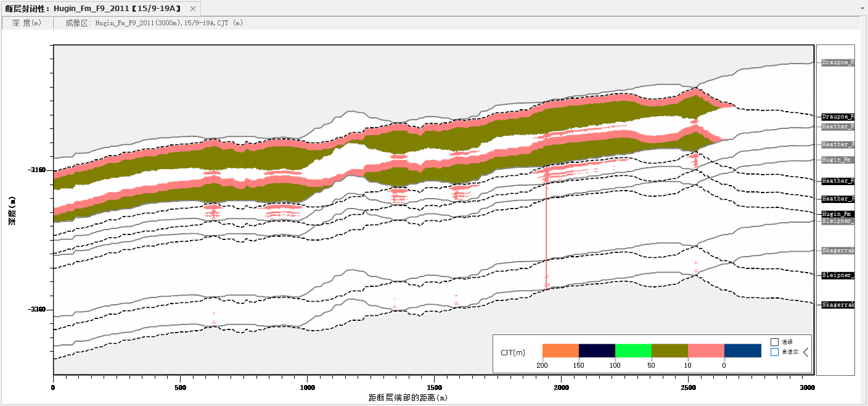
Task: Pick the bright green 100–50 legend swatch
Action: point(633,350)
